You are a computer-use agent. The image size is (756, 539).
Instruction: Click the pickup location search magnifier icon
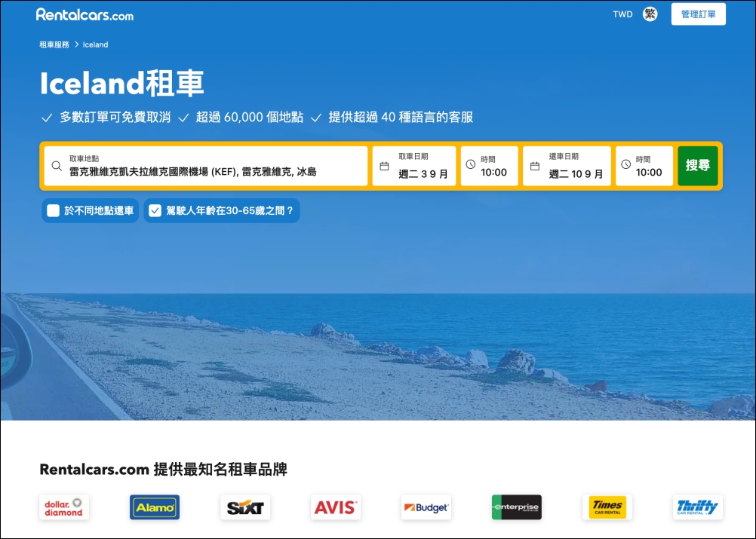coord(57,166)
